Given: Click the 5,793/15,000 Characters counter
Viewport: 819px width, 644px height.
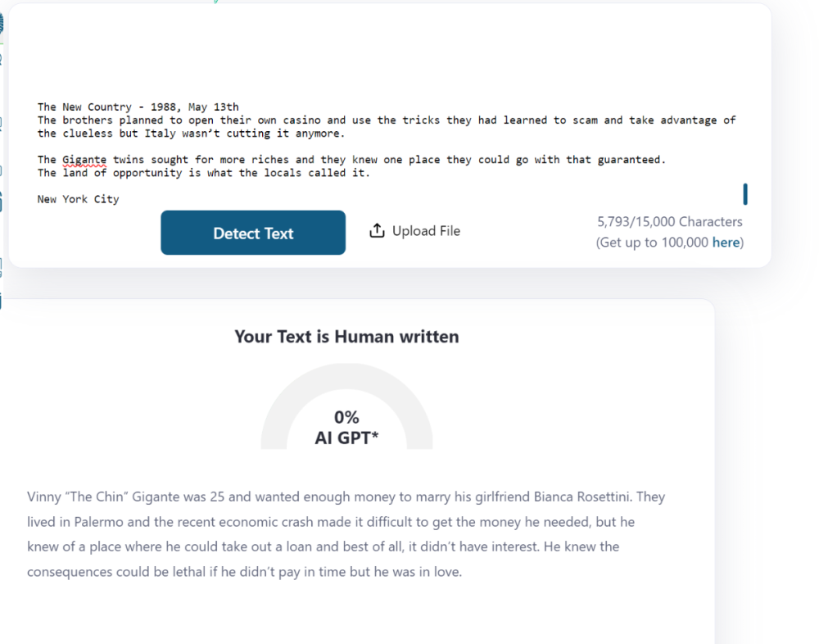Looking at the screenshot, I should 669,221.
